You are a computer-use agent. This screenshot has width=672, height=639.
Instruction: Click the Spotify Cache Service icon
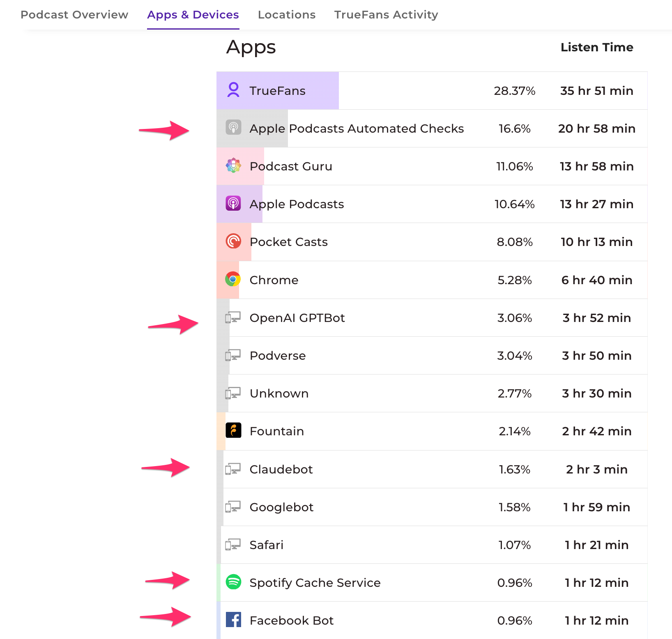pyautogui.click(x=233, y=582)
